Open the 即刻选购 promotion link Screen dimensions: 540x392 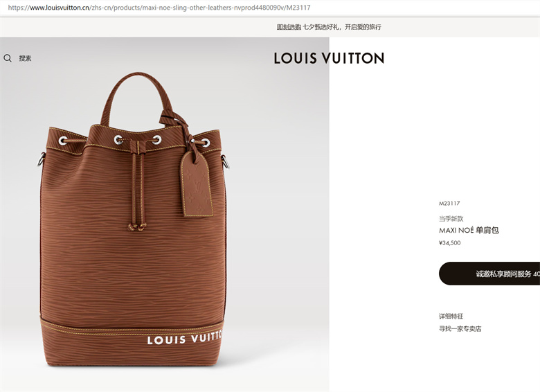click(x=289, y=27)
